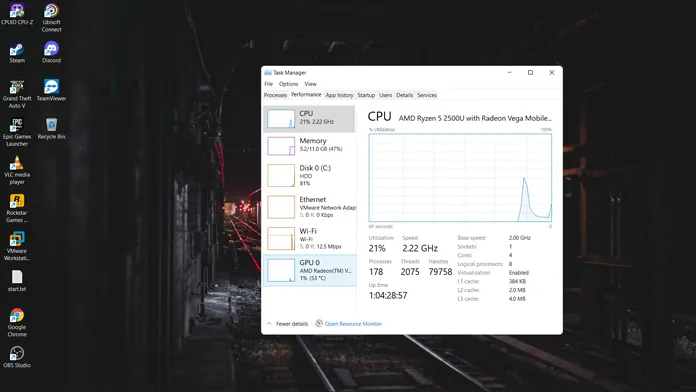Minimize the Task Manager window
This screenshot has width=696, height=392.
(x=510, y=72)
